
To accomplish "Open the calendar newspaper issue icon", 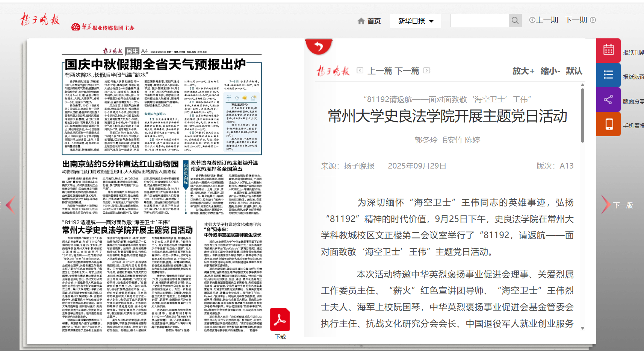I will click(x=608, y=50).
